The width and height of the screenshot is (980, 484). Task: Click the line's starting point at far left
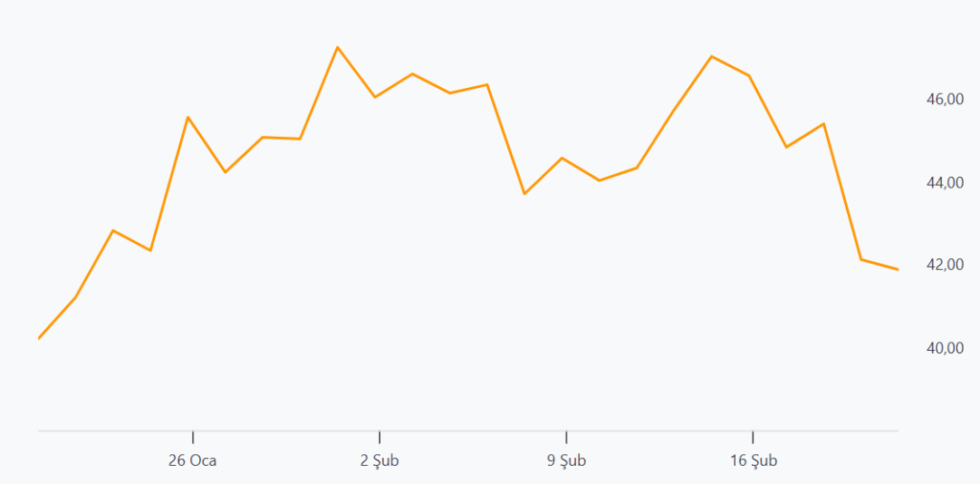[39, 339]
